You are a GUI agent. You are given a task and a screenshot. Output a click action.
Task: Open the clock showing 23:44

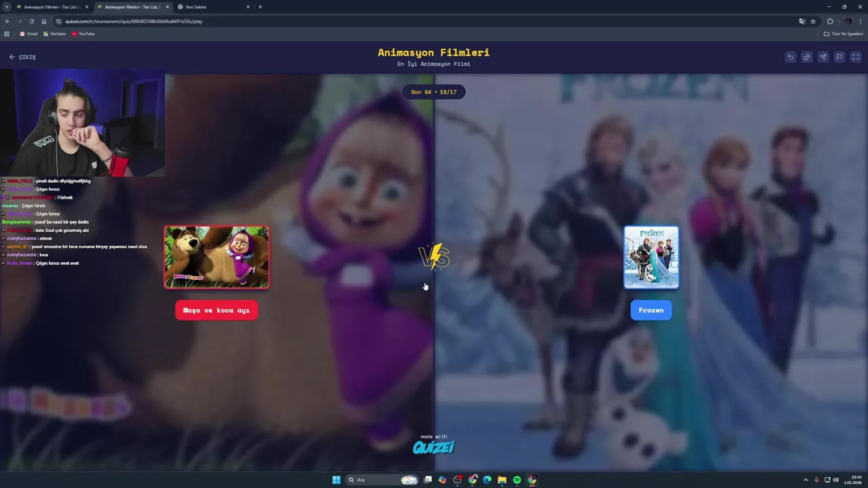coord(852,480)
